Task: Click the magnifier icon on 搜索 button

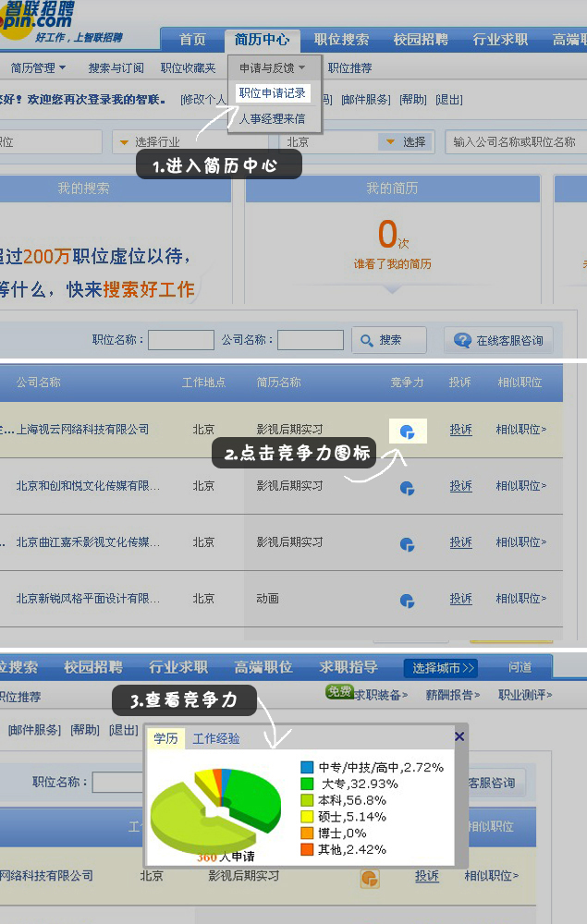Action: tap(367, 340)
